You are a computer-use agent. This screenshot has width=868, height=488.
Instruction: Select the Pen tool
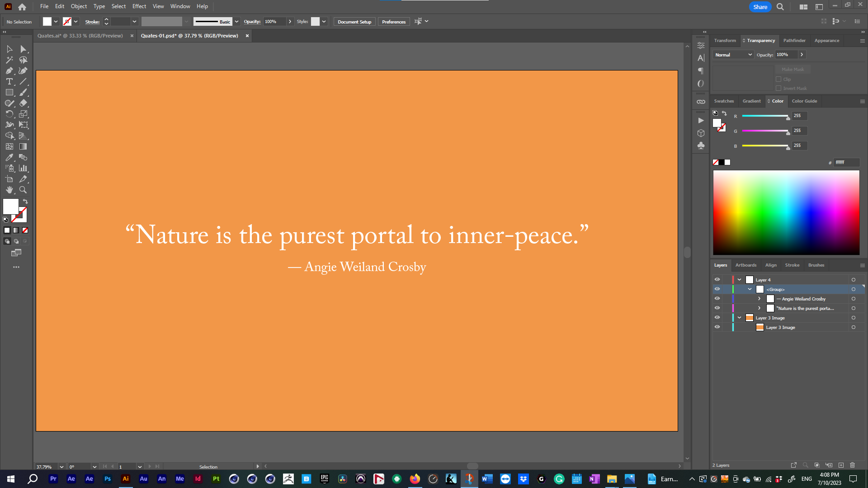coord(9,70)
